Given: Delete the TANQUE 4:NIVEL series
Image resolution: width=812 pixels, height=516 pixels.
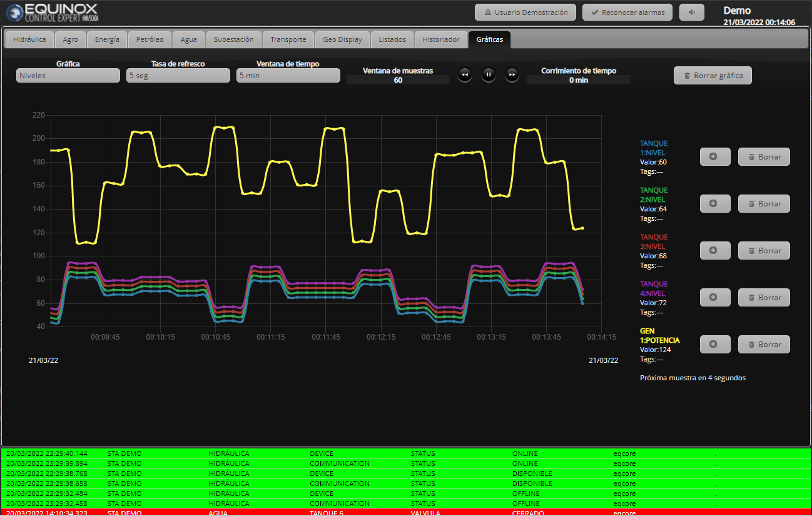Looking at the screenshot, I should pos(764,298).
